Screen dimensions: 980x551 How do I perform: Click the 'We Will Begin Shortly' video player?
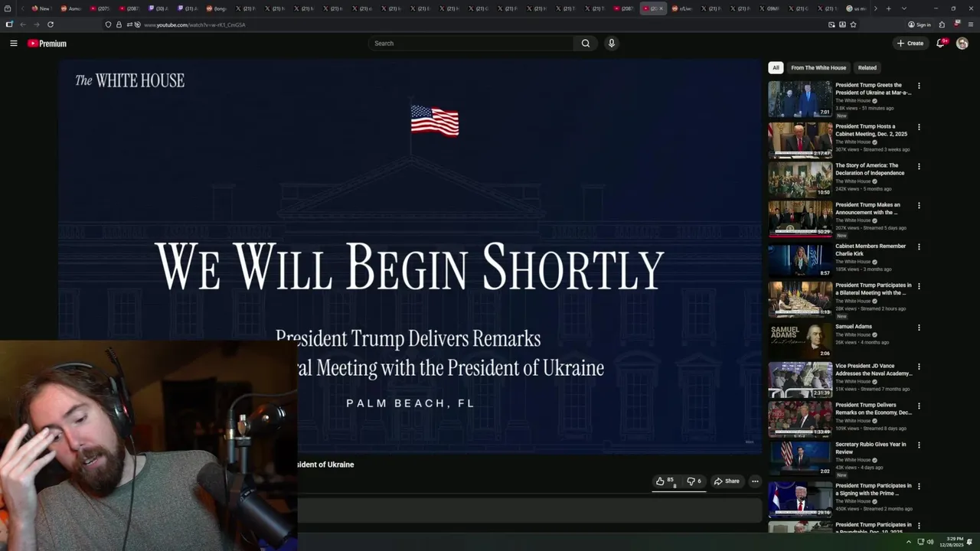(x=411, y=257)
